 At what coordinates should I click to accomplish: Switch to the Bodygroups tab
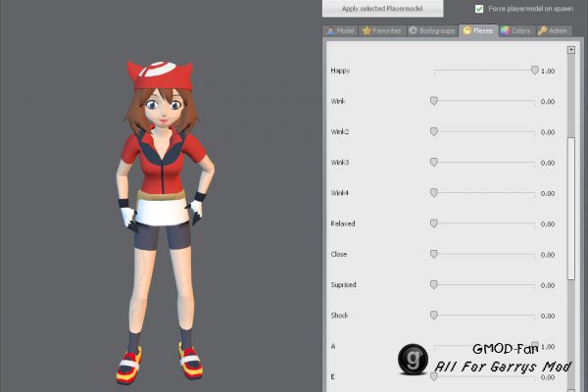click(x=431, y=30)
